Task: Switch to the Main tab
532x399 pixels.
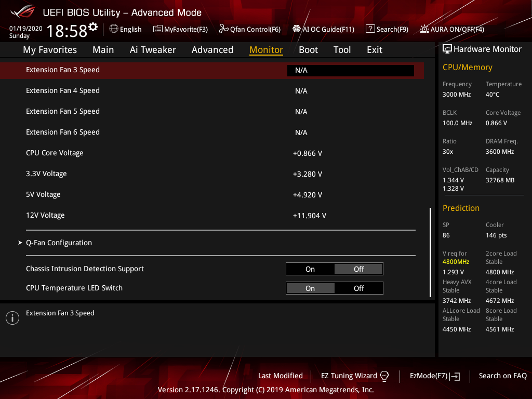Action: pos(103,50)
